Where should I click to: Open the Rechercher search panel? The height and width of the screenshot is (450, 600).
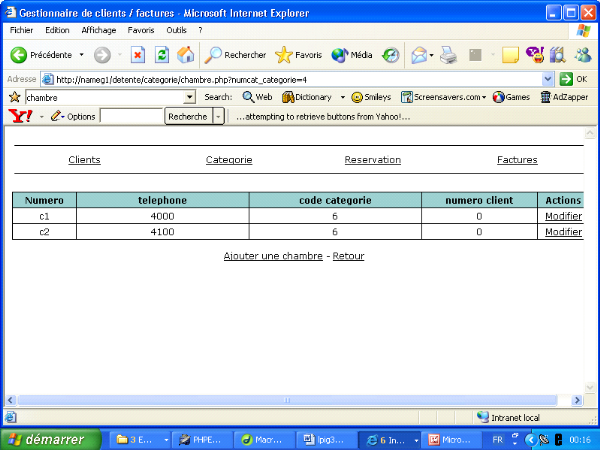(236, 55)
